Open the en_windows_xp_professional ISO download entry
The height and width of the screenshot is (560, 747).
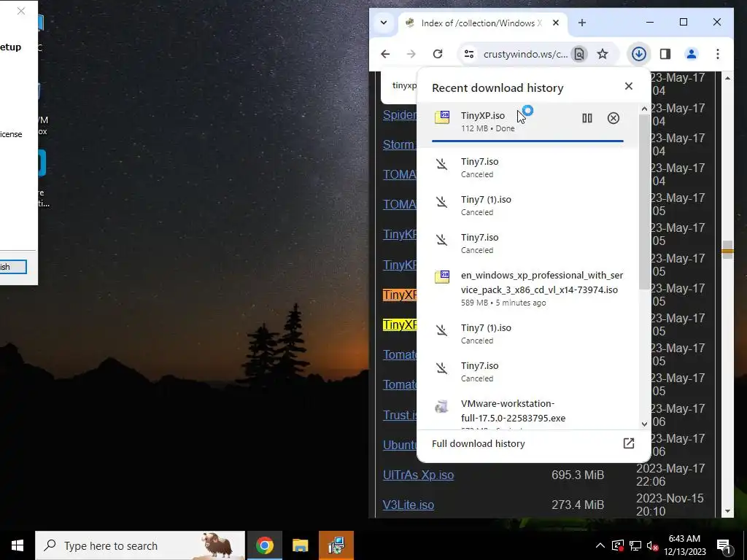[527, 288]
